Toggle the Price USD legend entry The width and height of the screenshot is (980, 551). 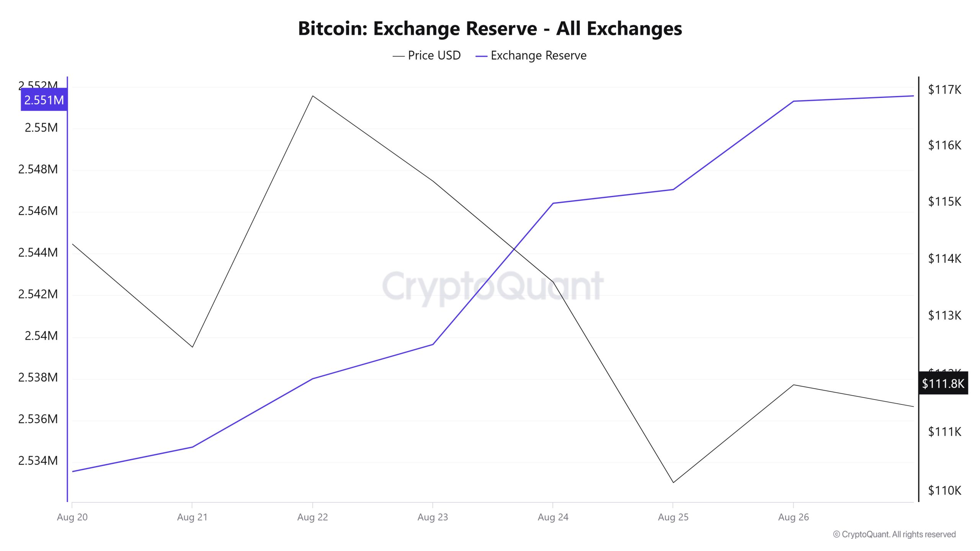(426, 55)
